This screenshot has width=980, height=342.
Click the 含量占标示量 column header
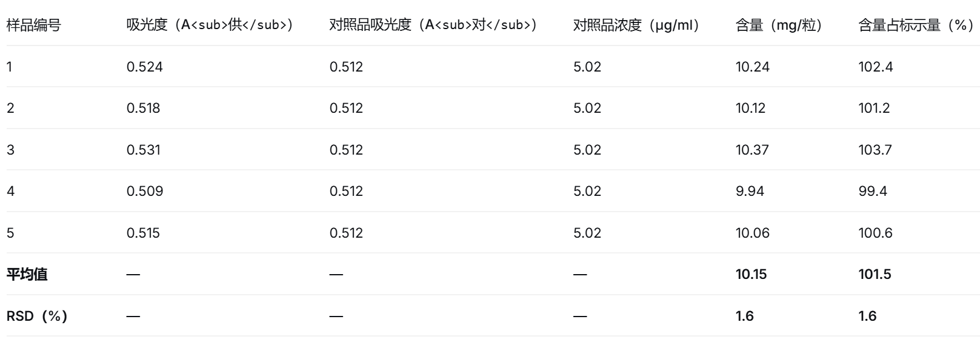(915, 25)
